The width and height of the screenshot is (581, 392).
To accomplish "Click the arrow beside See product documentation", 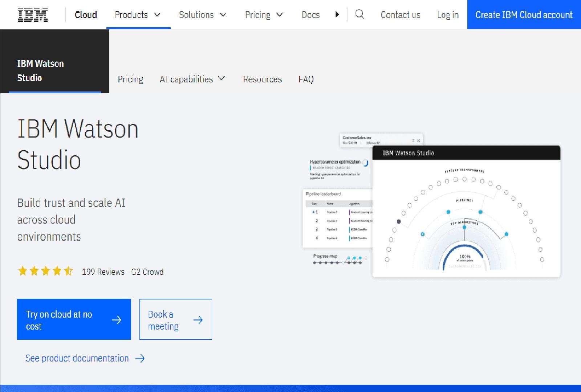I will click(140, 358).
